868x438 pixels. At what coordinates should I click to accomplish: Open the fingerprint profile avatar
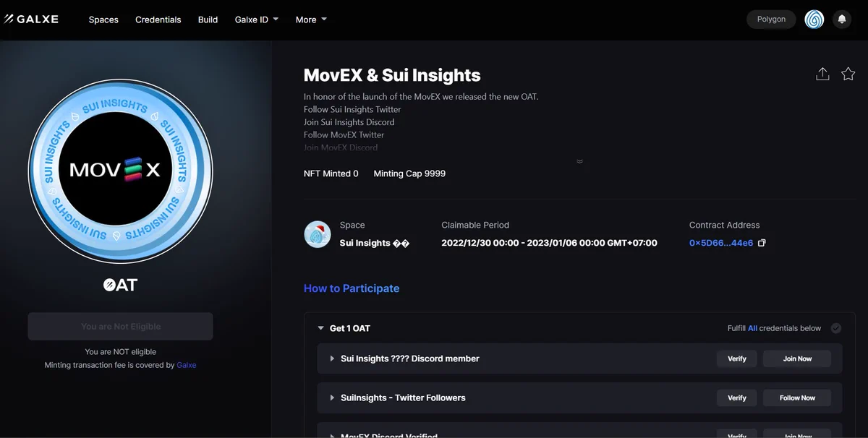pyautogui.click(x=814, y=20)
